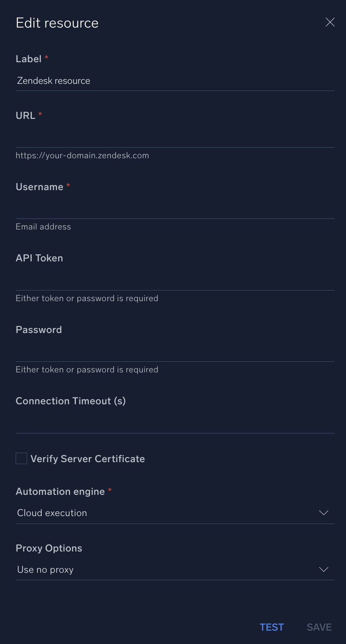Click the Use no proxy chevron
The image size is (346, 644).
[x=323, y=569]
